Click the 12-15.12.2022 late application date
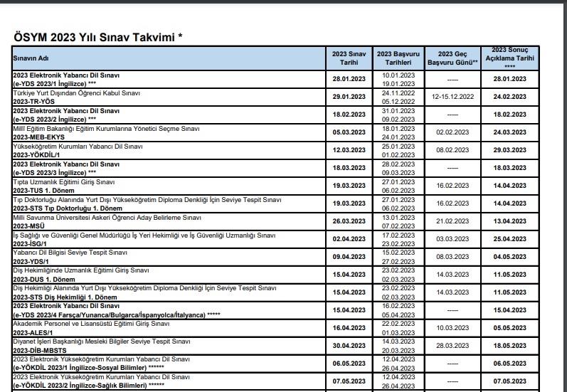 454,97
